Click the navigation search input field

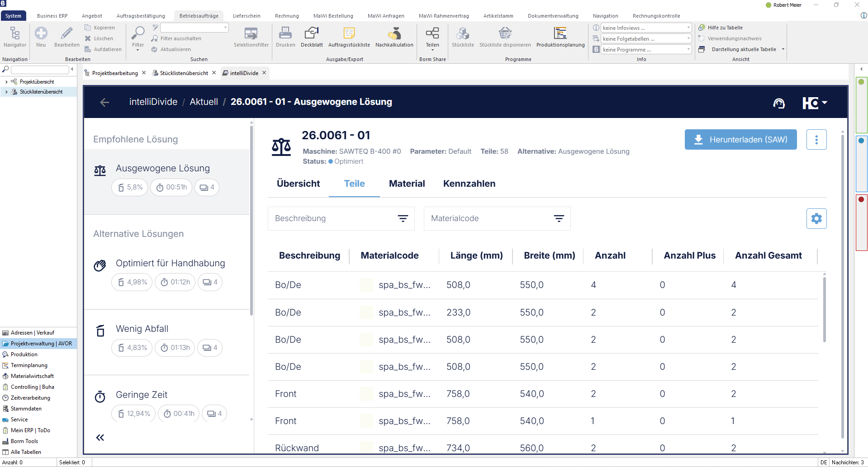coord(40,70)
